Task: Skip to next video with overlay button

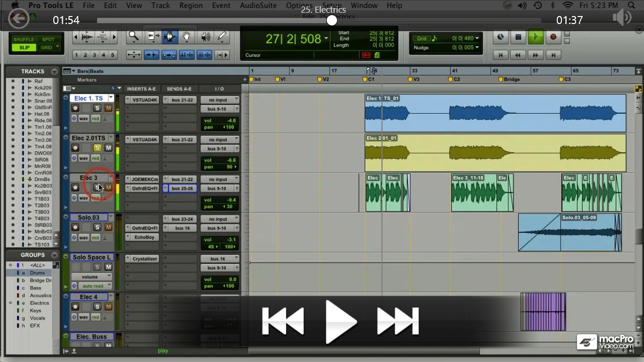Action: pyautogui.click(x=398, y=321)
